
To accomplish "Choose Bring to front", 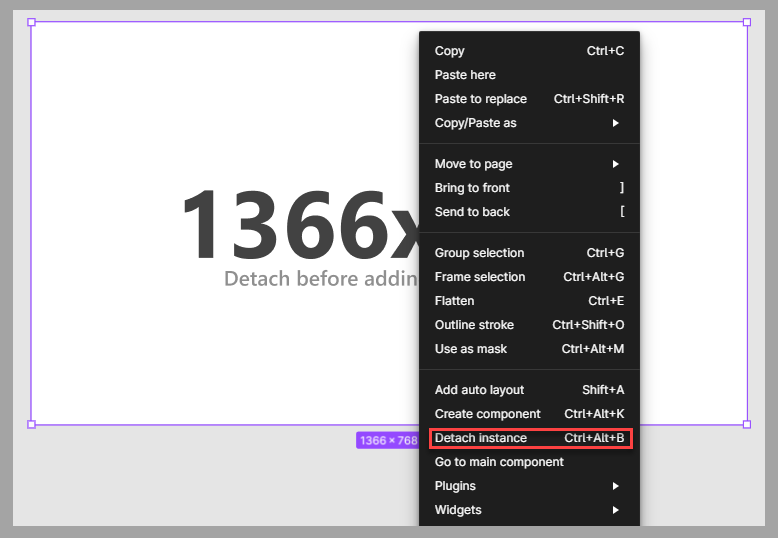I will 529,188.
